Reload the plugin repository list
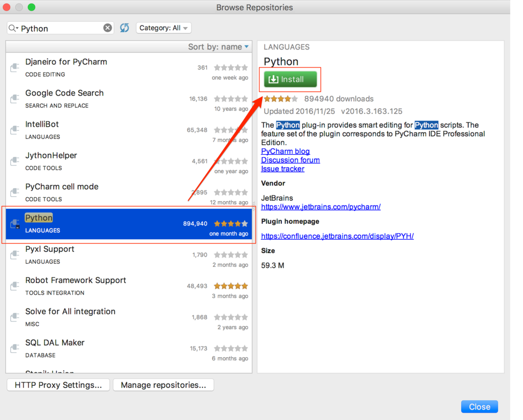This screenshot has width=523, height=420. (x=125, y=28)
